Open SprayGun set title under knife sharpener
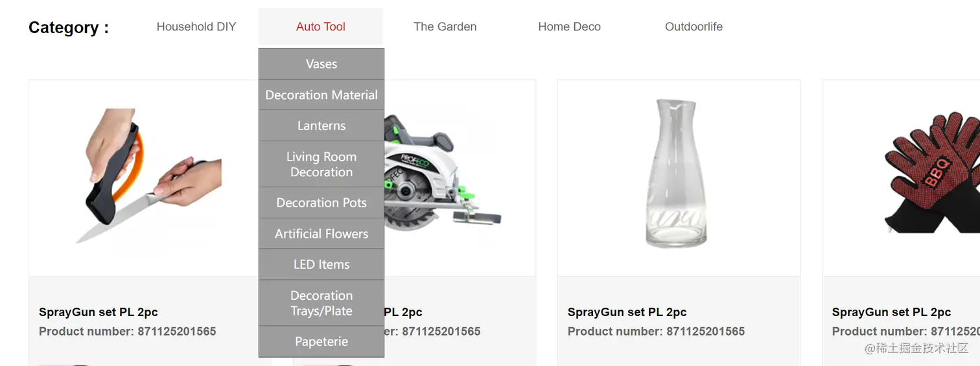Viewport: 980px width, 366px height. pos(99,312)
